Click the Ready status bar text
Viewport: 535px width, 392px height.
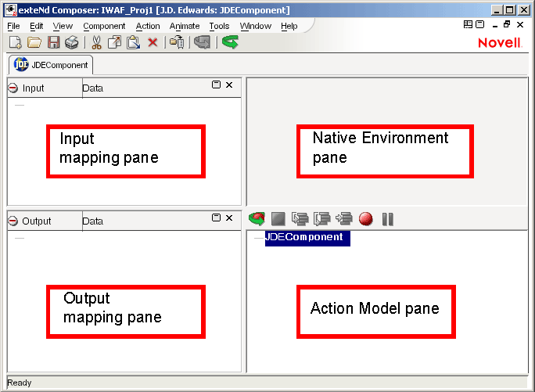tap(19, 383)
